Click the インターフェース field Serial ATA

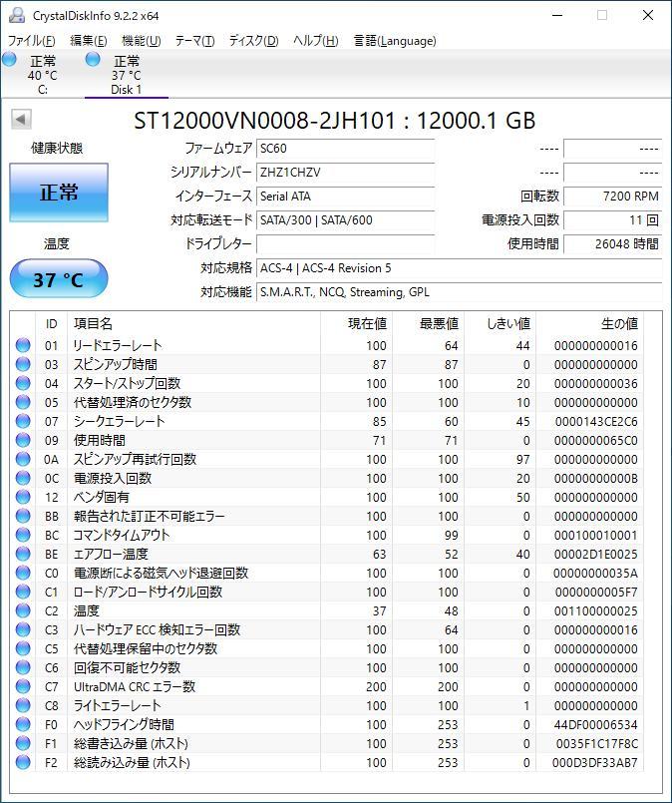[x=345, y=197]
